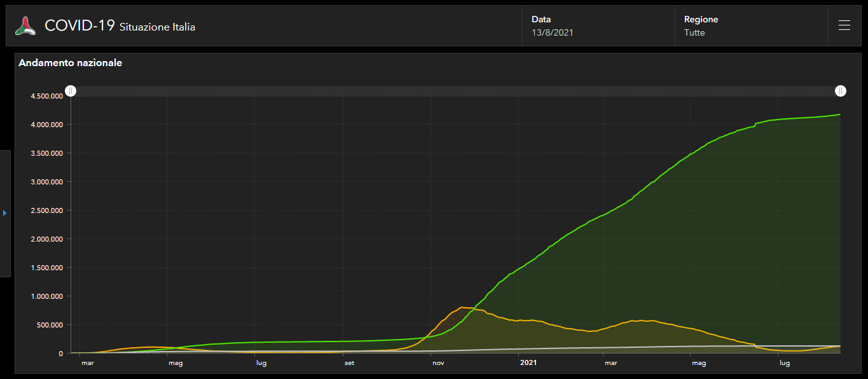Click the 2021 label on the x-axis
The image size is (868, 379).
pos(528,363)
